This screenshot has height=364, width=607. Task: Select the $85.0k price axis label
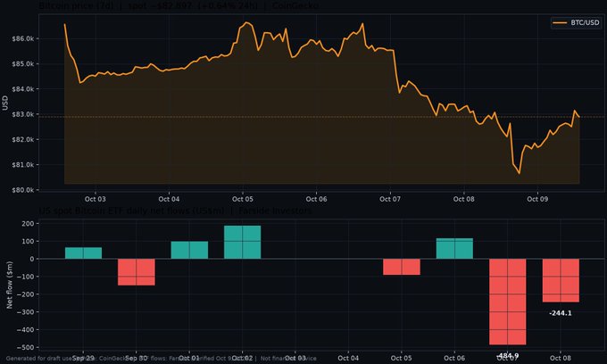coord(23,64)
